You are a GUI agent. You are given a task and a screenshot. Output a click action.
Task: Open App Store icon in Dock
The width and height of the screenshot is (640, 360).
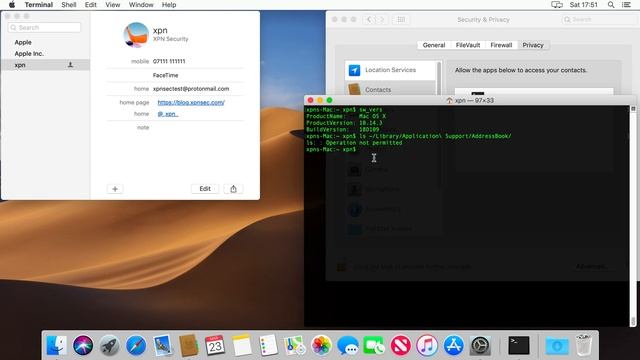(453, 346)
